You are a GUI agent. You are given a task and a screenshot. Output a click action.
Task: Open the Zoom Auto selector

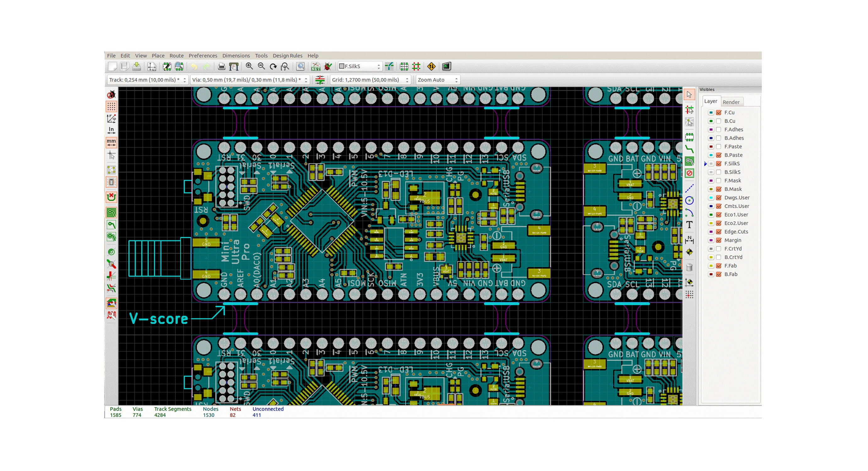click(x=437, y=80)
